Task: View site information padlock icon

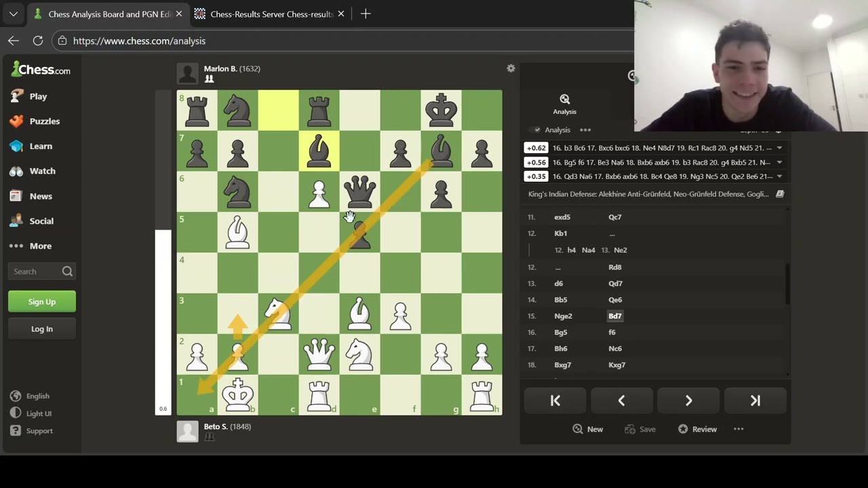Action: (62, 41)
